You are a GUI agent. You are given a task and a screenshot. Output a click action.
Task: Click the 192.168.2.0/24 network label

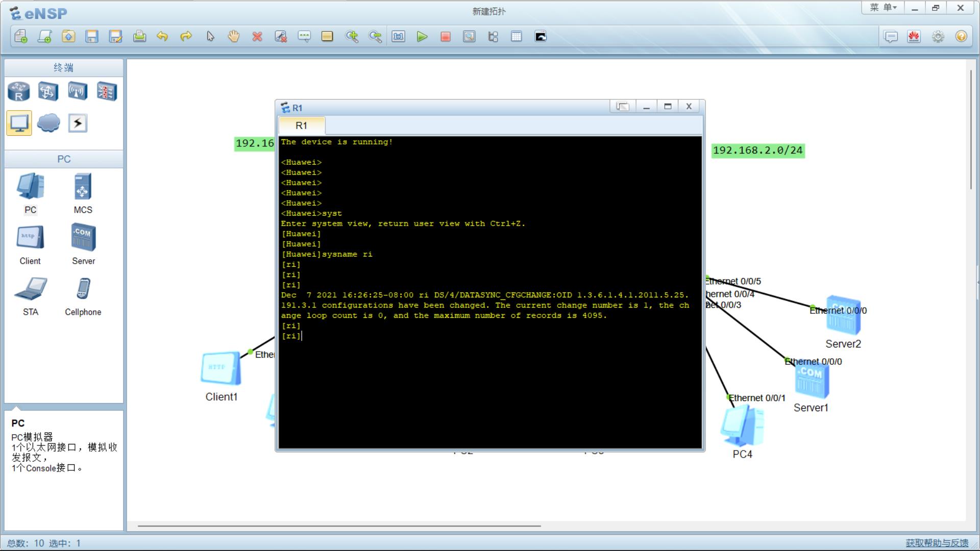click(x=758, y=151)
